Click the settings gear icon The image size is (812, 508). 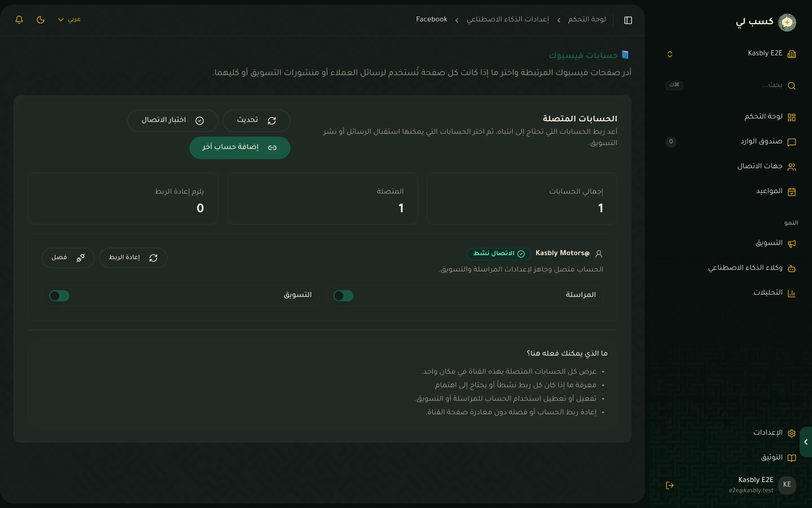click(791, 433)
